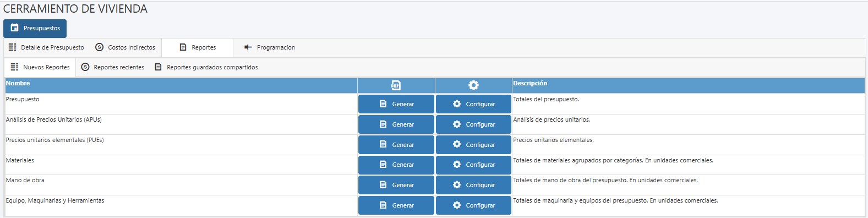
Task: Switch to Costos Indirectos tab
Action: [x=126, y=47]
